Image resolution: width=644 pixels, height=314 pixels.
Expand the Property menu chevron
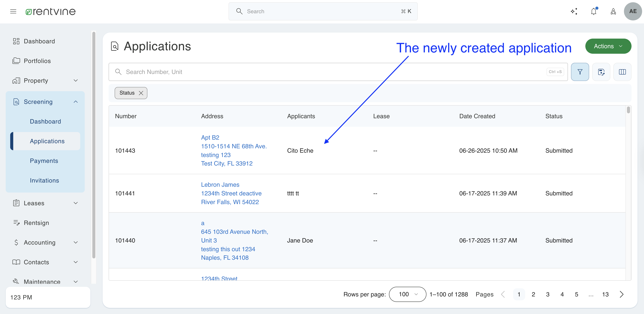point(75,81)
